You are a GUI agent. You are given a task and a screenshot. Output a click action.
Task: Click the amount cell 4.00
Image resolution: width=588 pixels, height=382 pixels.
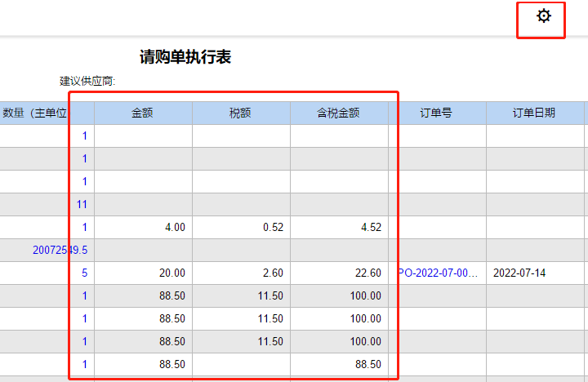[x=175, y=227]
